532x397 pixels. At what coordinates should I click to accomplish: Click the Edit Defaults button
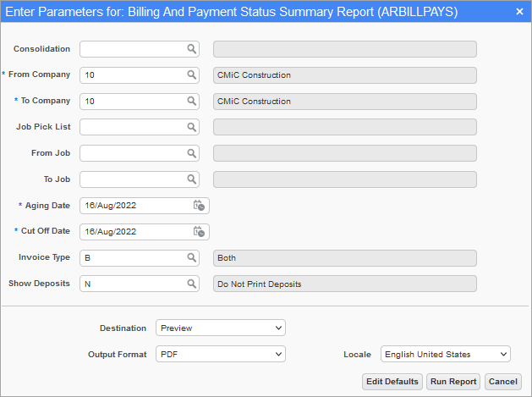pyautogui.click(x=392, y=382)
